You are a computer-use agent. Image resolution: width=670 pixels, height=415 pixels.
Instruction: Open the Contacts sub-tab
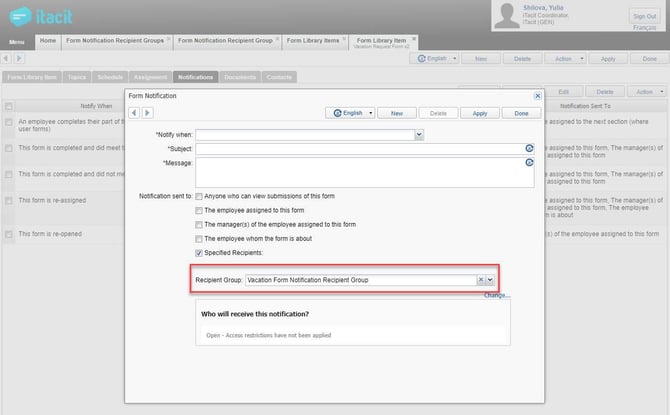coord(279,77)
